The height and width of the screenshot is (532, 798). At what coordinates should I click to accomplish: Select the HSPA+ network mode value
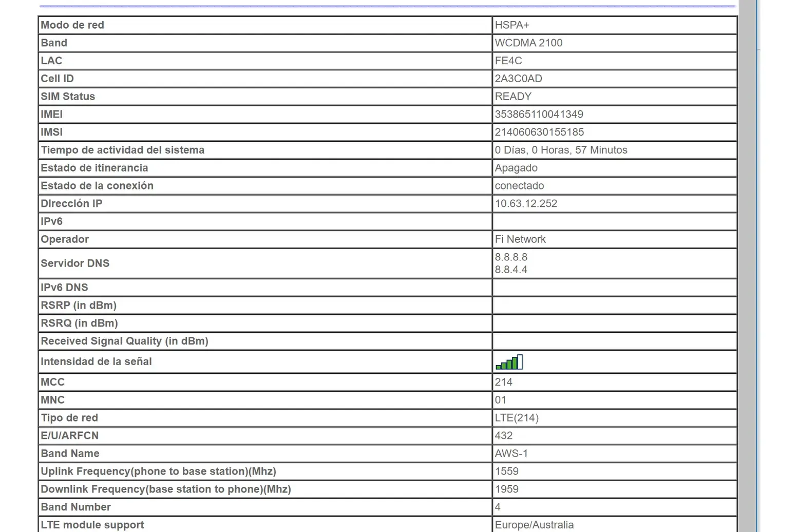[x=512, y=25]
